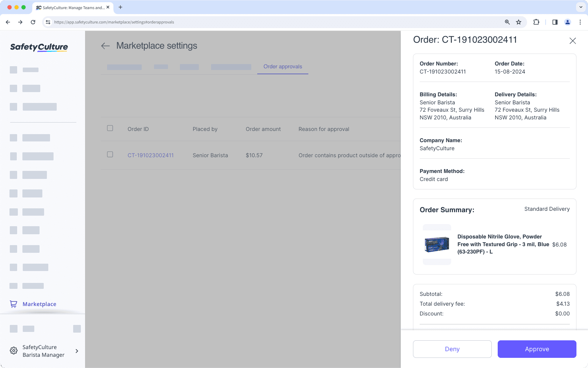
Task: Select all orders using the header checkbox
Action: pos(110,128)
